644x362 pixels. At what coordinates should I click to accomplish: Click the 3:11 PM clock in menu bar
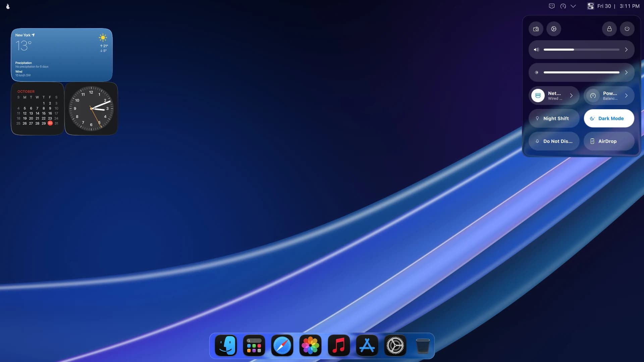[x=630, y=6]
